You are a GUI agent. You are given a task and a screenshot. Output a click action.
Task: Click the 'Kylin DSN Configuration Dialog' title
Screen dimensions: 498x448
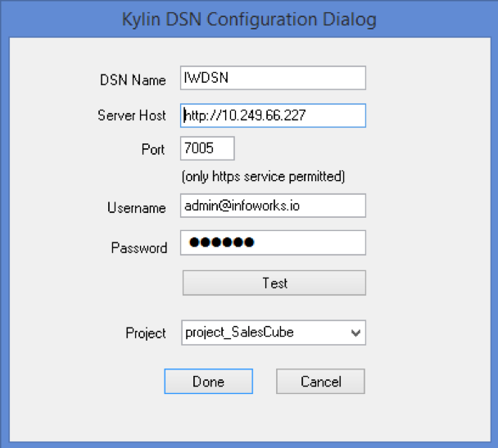[x=249, y=19]
